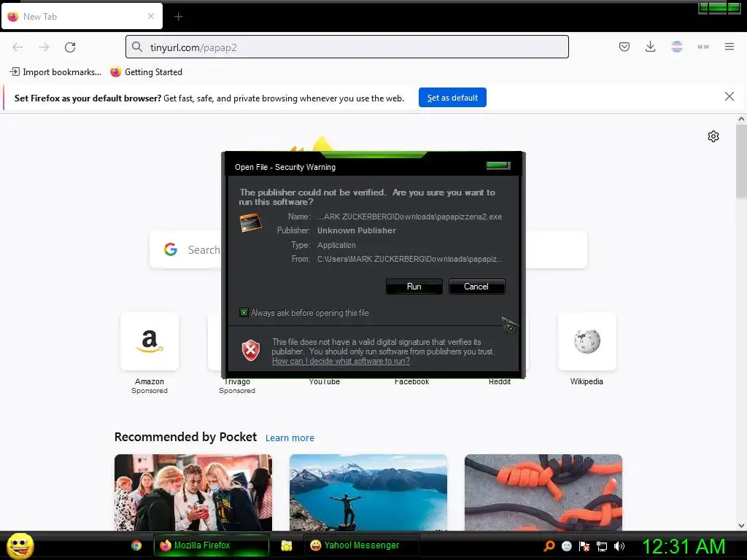Click the Google search box on new tab
Image resolution: width=747 pixels, height=560 pixels.
coord(368,249)
